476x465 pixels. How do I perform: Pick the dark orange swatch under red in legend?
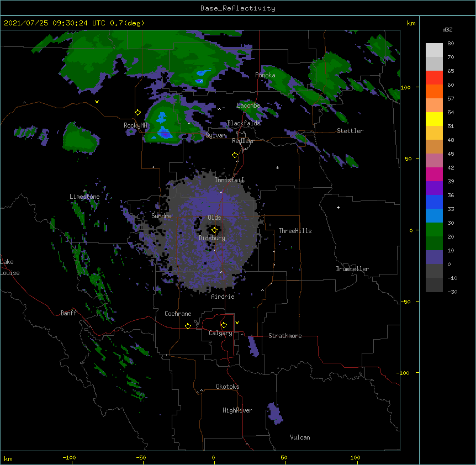pos(434,91)
